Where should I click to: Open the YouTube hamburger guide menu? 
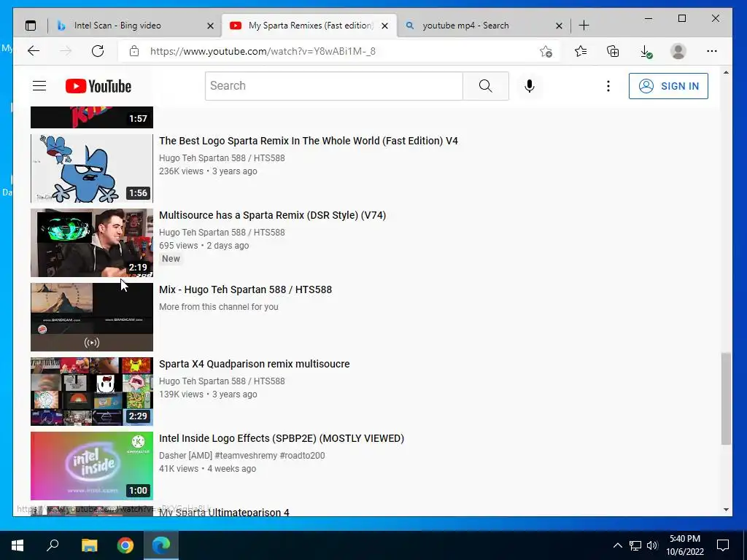point(39,86)
